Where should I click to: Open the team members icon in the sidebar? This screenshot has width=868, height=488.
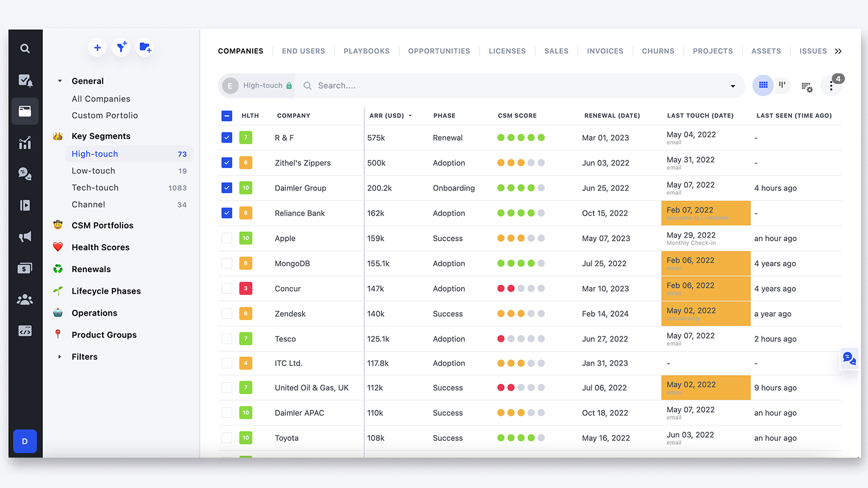pos(25,299)
